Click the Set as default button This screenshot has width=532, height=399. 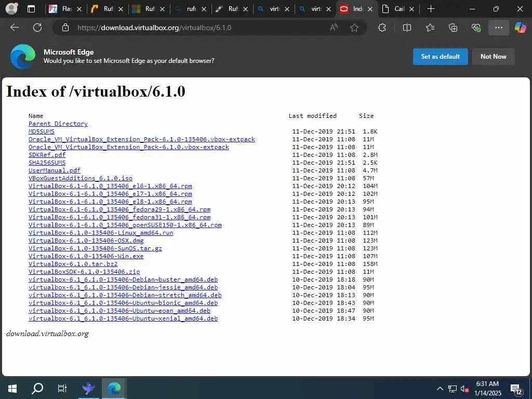(440, 56)
